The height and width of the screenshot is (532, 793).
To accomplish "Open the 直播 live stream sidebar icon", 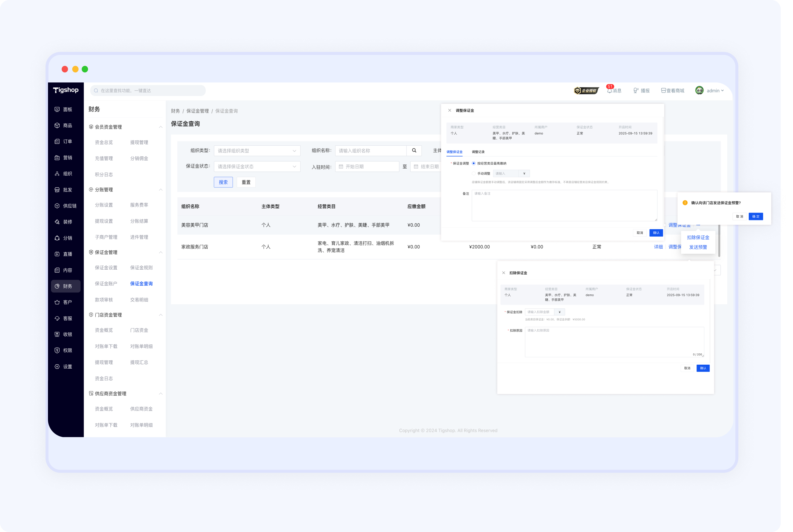I will click(x=57, y=254).
